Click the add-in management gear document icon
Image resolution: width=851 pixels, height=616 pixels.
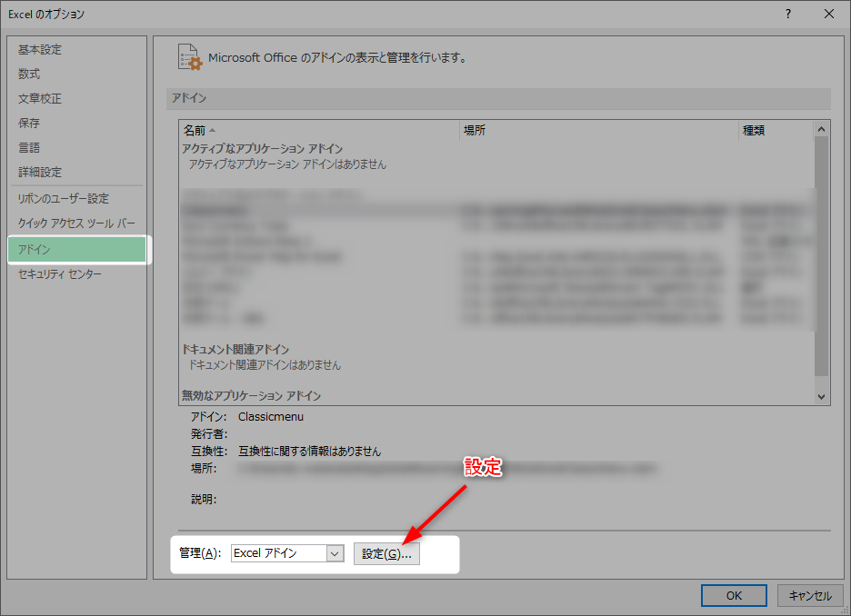click(x=190, y=57)
